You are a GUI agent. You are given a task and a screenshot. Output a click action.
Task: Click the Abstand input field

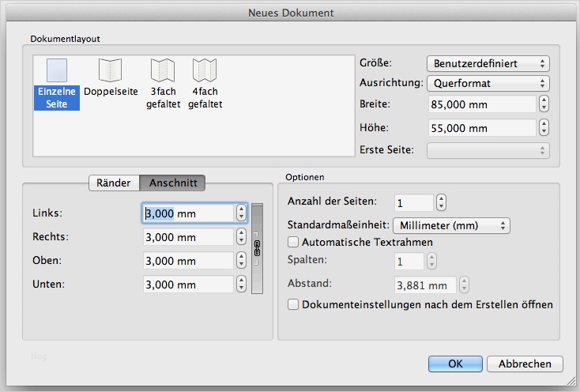[425, 285]
